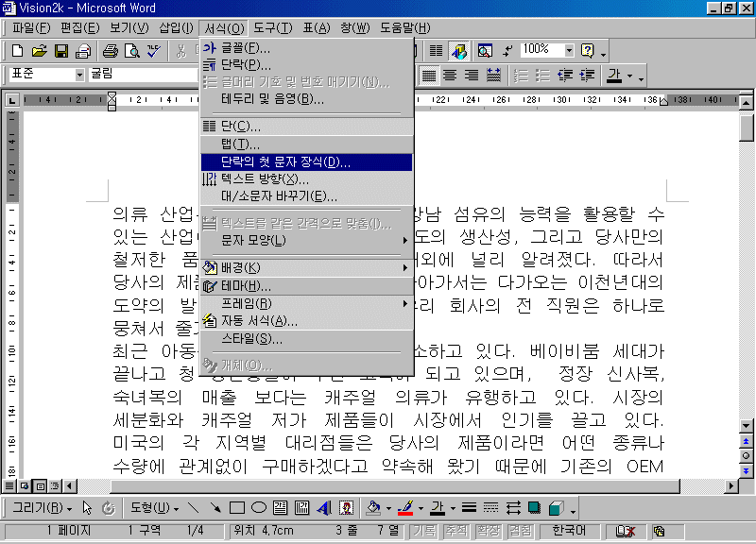Click the Insert Clip Art icon

[346, 508]
